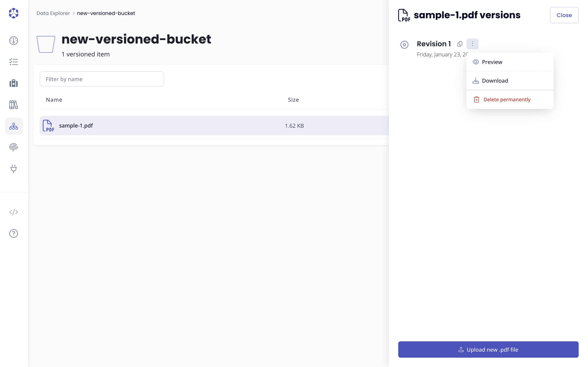Open the code brackets icon in sidebar
588x367 pixels.
(x=14, y=212)
